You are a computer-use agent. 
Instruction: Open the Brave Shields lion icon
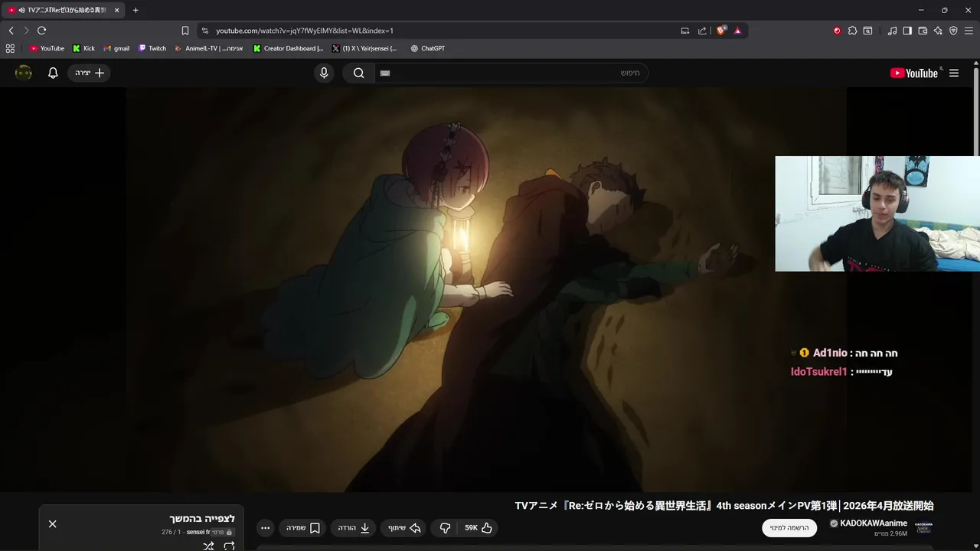pos(721,31)
